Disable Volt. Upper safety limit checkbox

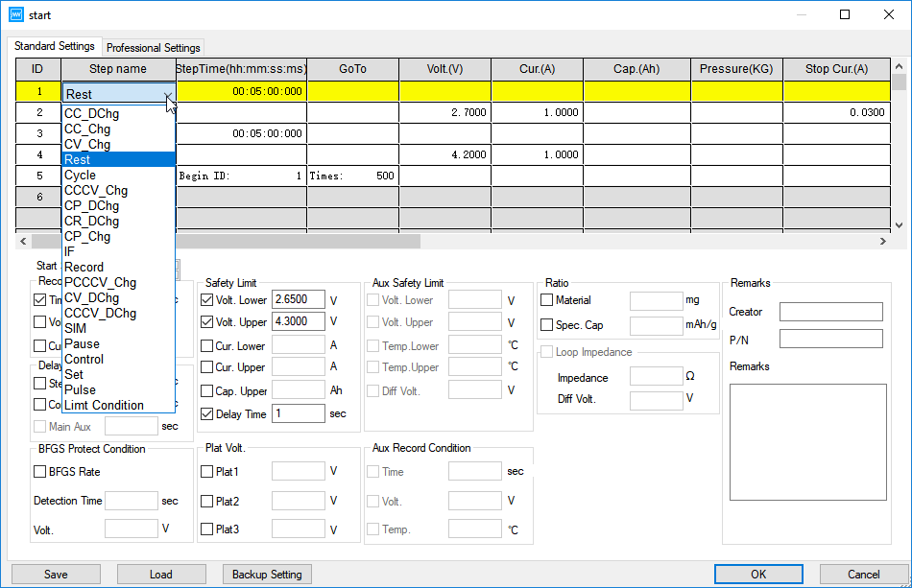click(206, 322)
